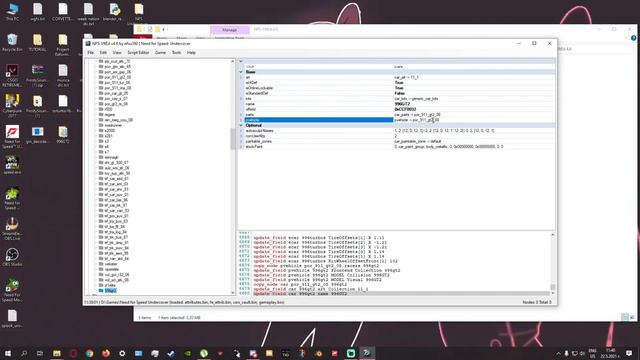This screenshot has width=640, height=360.
Task: Select the roadrunner tree node
Action: click(113, 125)
